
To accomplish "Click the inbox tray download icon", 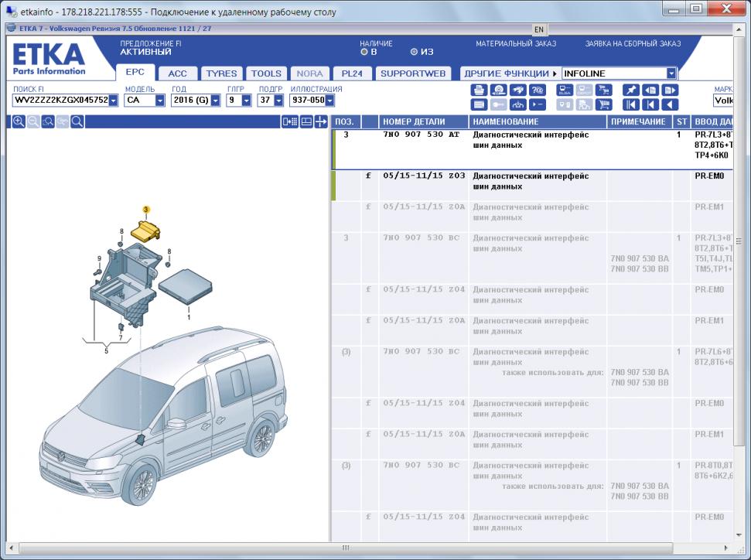I will point(517,105).
